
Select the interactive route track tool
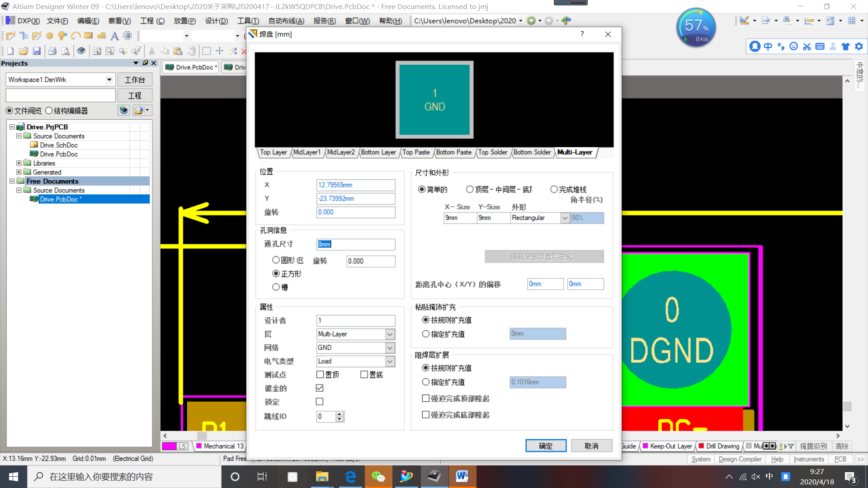tap(10, 36)
